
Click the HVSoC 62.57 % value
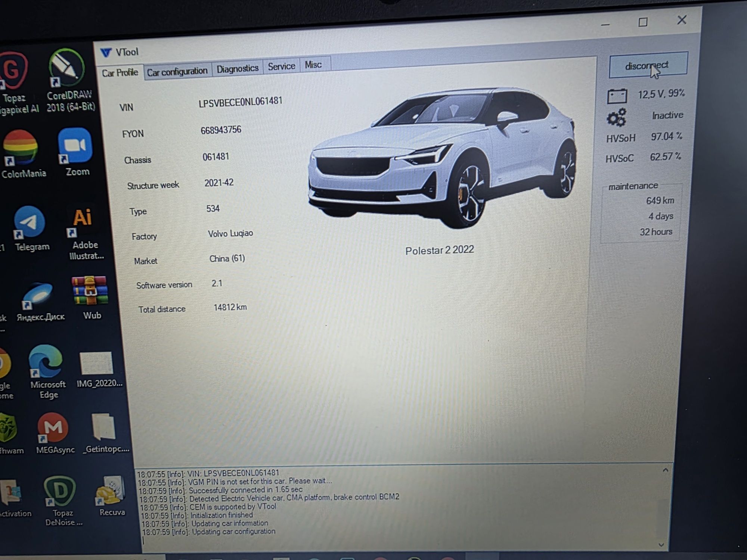pyautogui.click(x=666, y=156)
